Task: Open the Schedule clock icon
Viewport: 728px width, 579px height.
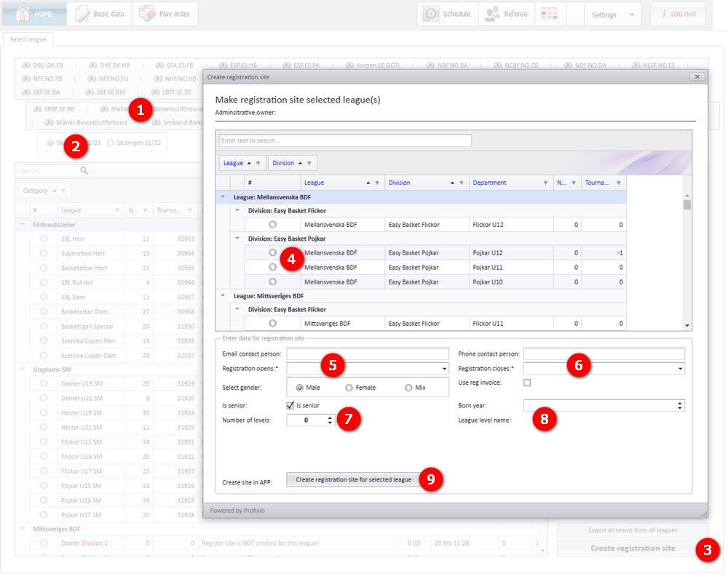Action: coord(431,14)
